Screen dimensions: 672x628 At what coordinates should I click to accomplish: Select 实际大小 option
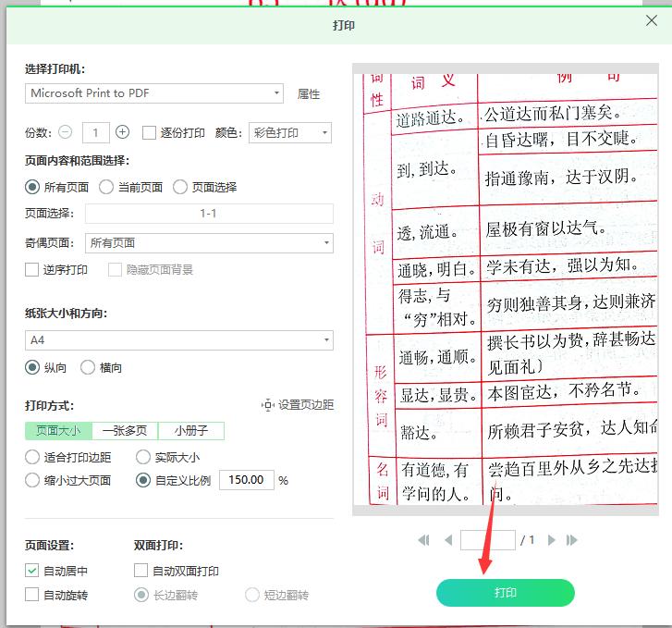[x=142, y=457]
